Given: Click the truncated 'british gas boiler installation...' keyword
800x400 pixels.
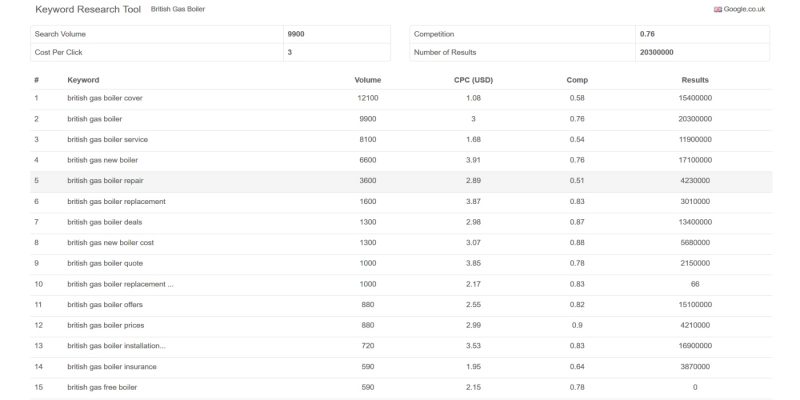Looking at the screenshot, I should point(116,345).
